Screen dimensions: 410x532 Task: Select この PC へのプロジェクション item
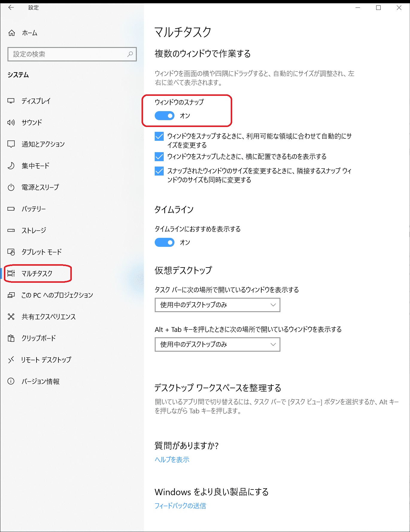(x=57, y=295)
